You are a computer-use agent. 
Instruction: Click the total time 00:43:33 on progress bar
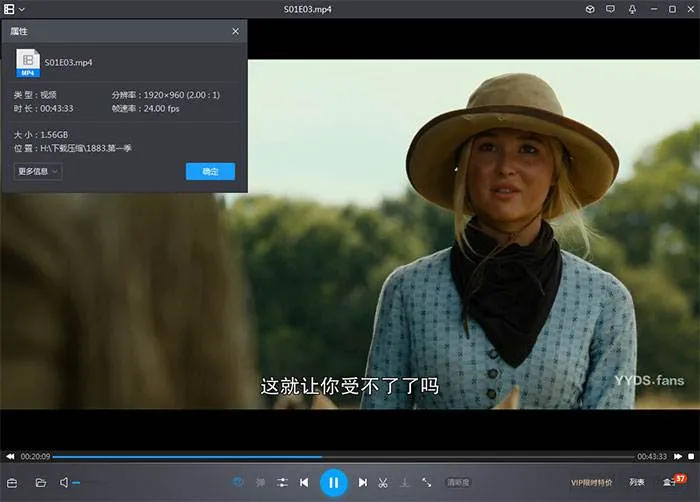[652, 456]
